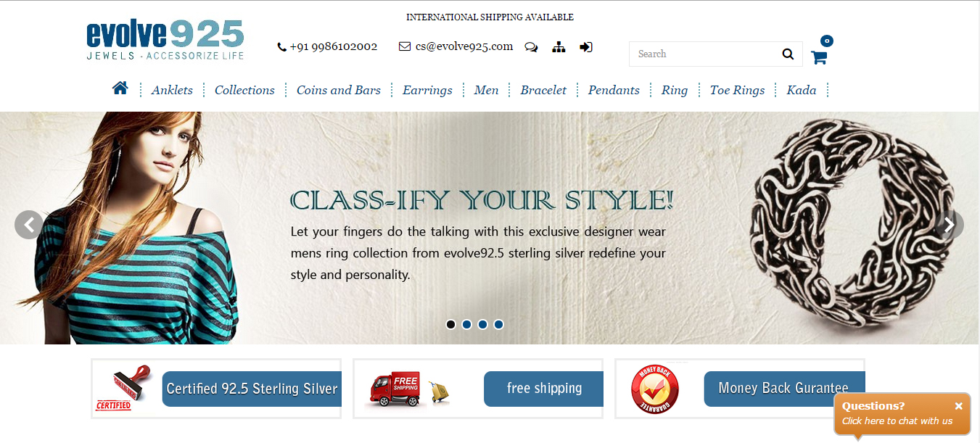Image resolution: width=980 pixels, height=443 pixels.
Task: Select the second slider dot
Action: (x=466, y=324)
